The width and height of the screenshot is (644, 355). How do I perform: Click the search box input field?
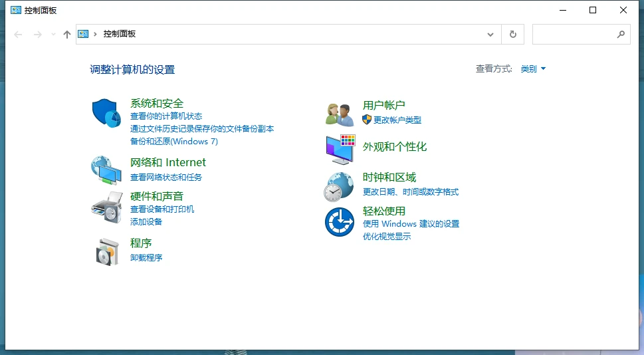pos(581,34)
